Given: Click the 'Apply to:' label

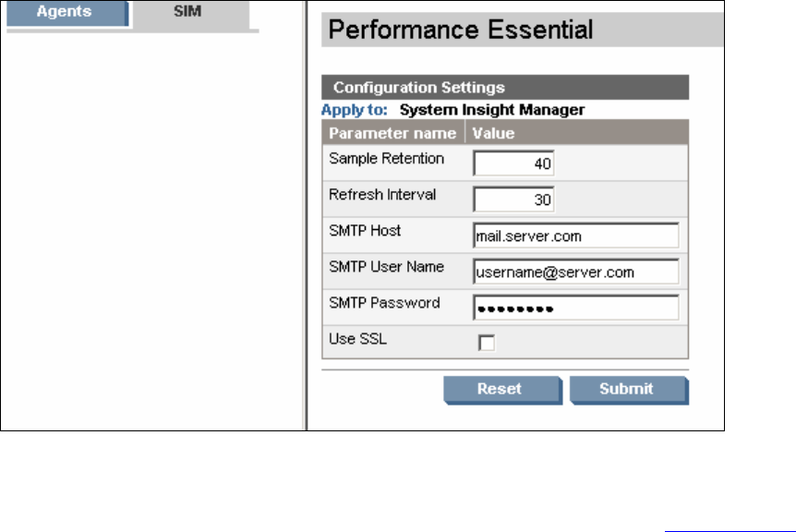Looking at the screenshot, I should pyautogui.click(x=355, y=110).
